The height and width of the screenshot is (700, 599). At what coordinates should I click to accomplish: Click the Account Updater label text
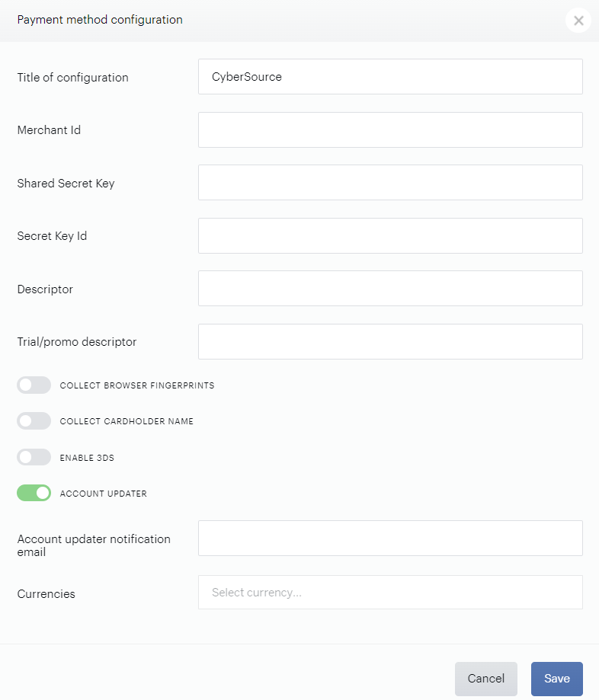click(103, 494)
